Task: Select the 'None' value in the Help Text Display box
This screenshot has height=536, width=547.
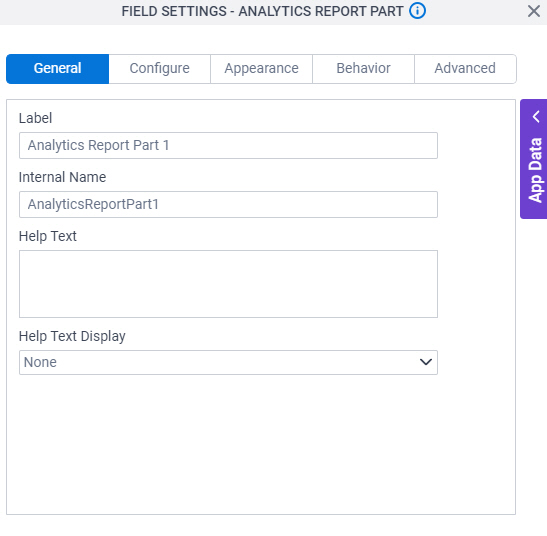Action: 40,362
